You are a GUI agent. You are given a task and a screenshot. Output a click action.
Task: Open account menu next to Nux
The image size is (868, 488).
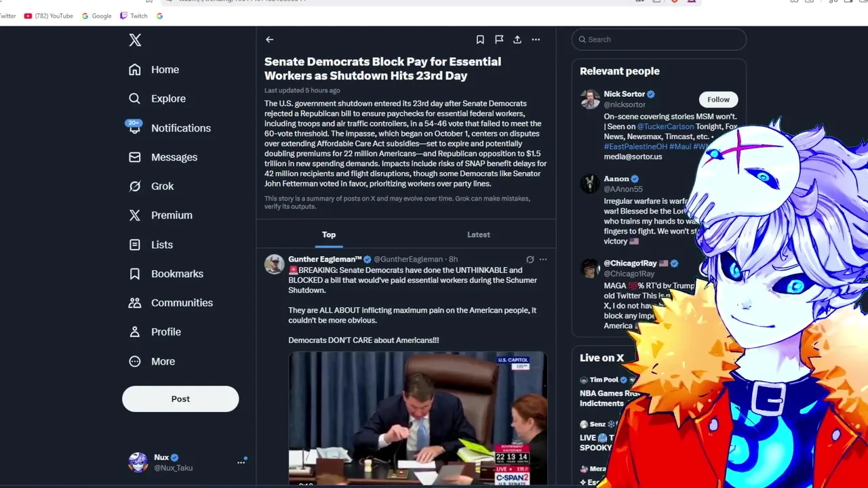click(x=241, y=462)
